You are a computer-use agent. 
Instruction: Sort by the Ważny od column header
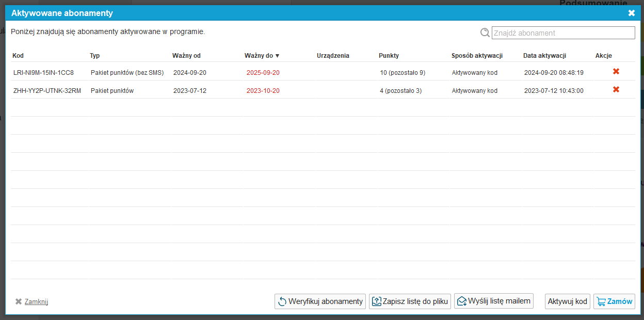[186, 56]
